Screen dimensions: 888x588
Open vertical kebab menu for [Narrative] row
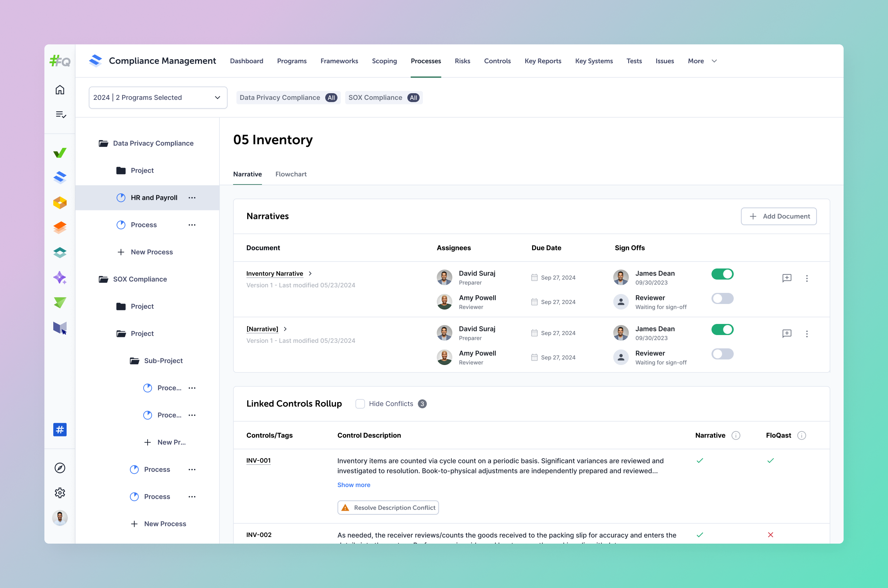(x=807, y=334)
